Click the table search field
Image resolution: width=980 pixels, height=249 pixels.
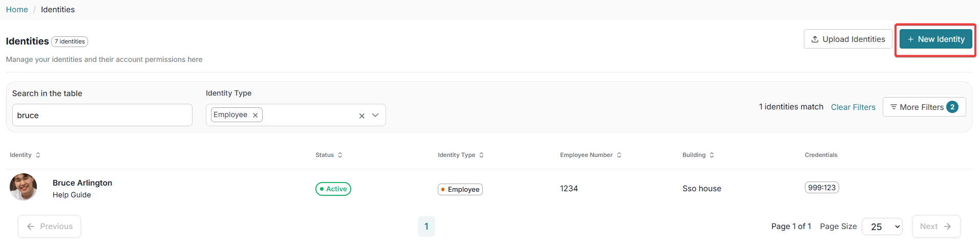click(x=102, y=116)
